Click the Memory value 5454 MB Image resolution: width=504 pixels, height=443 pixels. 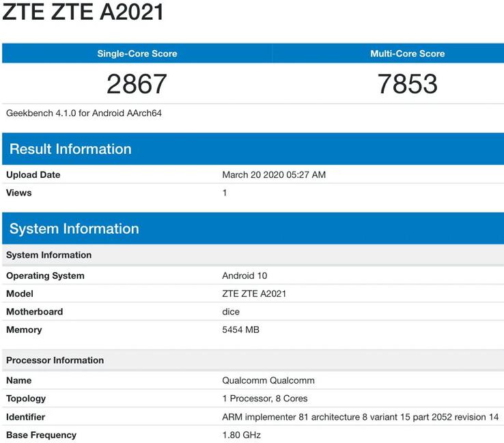[x=240, y=330]
